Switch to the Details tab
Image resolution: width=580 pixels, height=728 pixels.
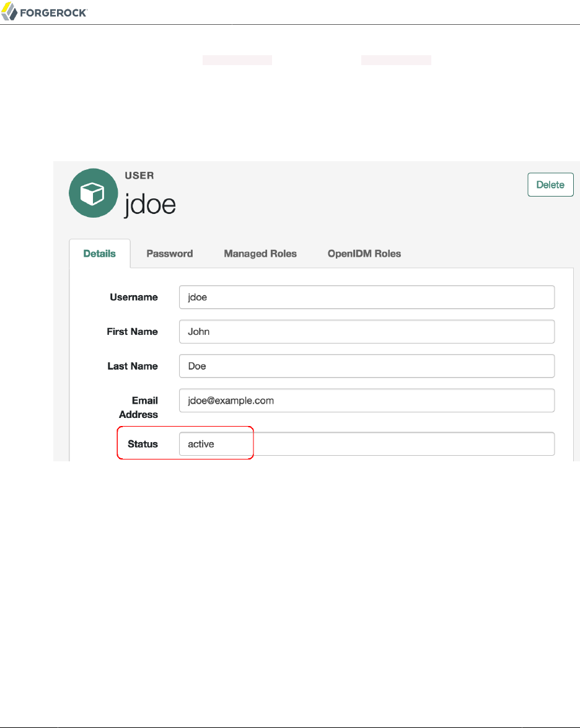[99, 254]
